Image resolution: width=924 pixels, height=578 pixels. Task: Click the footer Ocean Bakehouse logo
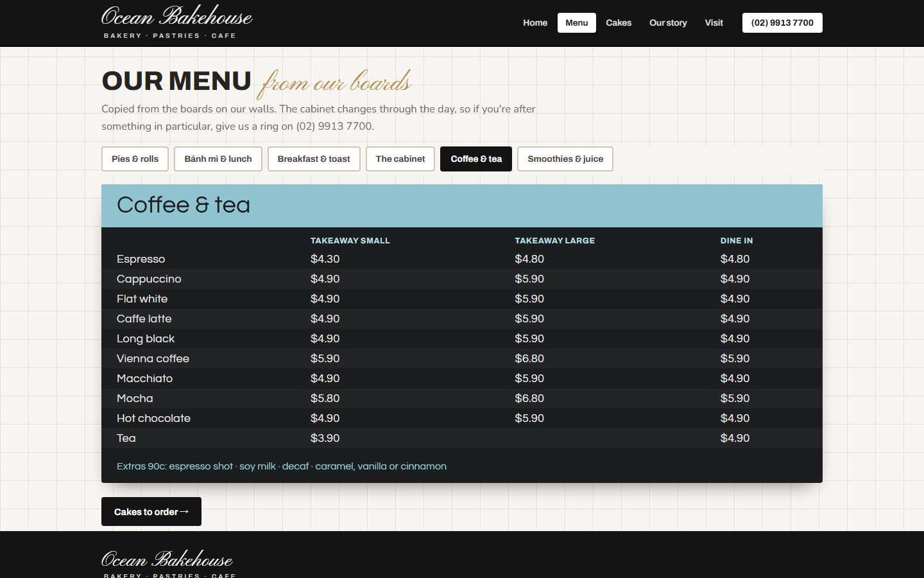coord(167,564)
